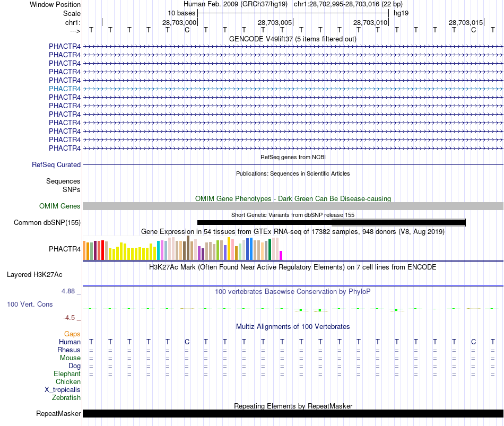Click the Human Feb. 2009 (GRCh37/hg19) assembly text

[x=235, y=4]
